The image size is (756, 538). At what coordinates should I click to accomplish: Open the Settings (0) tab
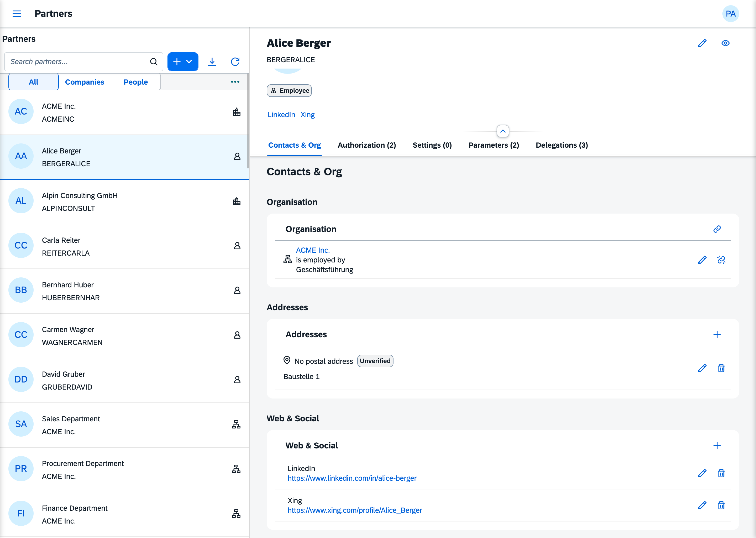tap(432, 145)
